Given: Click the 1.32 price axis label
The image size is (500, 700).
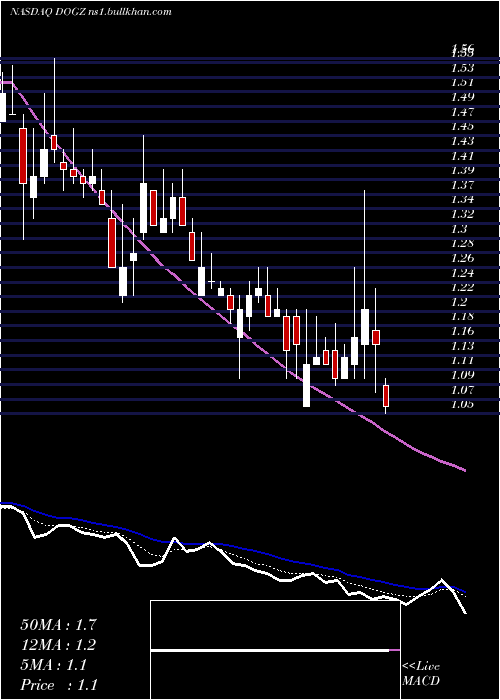Looking at the screenshot, I should [x=462, y=214].
